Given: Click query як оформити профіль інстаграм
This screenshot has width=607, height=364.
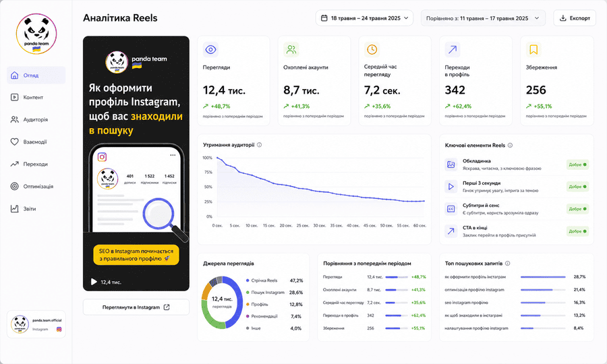Looking at the screenshot, I should 475,277.
